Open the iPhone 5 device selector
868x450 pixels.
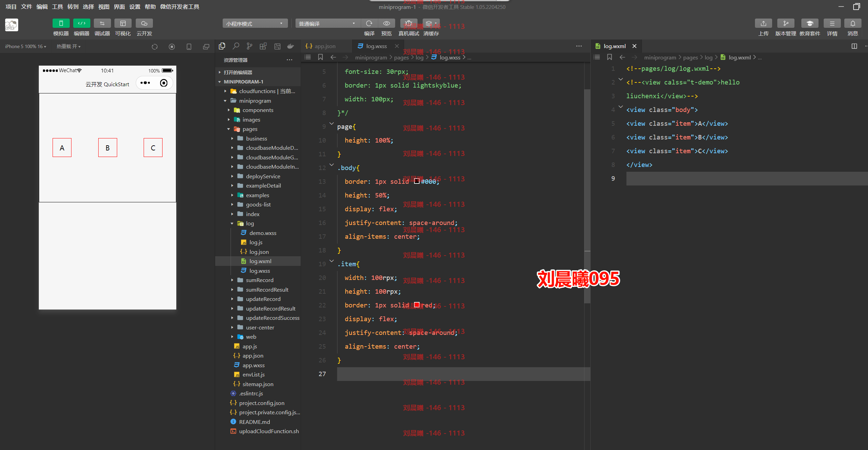tap(26, 46)
